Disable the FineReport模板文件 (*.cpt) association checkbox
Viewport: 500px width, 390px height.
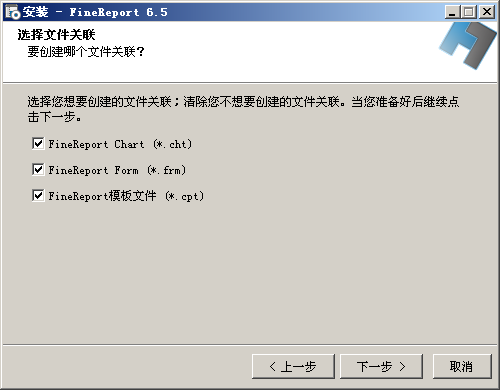click(x=38, y=196)
